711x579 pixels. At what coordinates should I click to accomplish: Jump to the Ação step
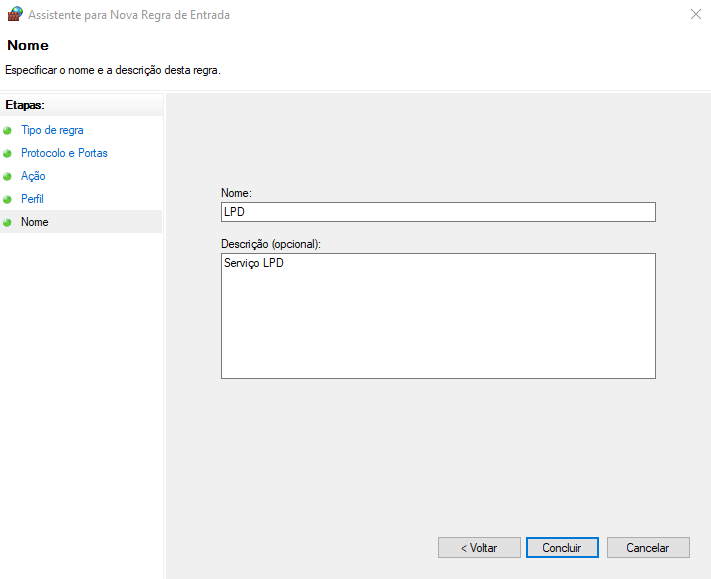(33, 176)
